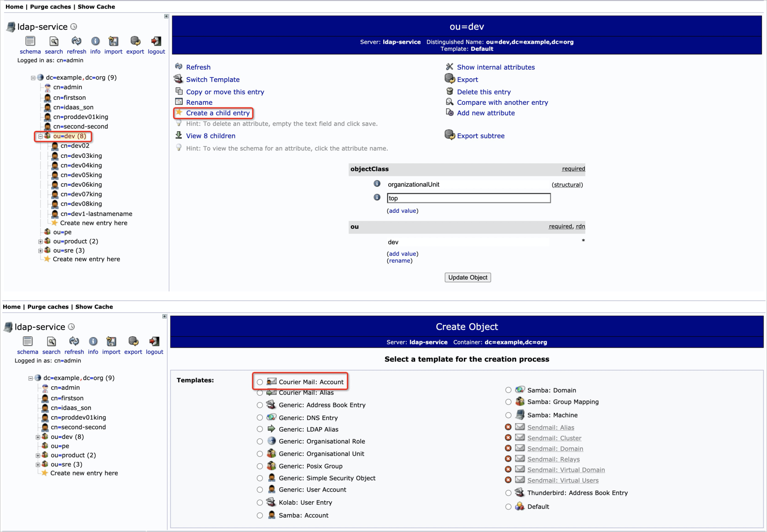Expand the ou=product (2) node in the lower tree
This screenshot has width=767, height=532.
pyautogui.click(x=38, y=456)
